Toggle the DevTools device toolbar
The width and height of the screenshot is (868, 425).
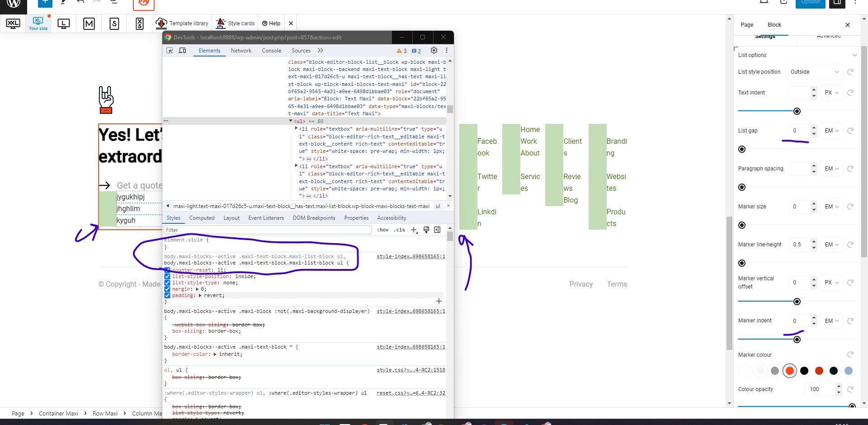click(x=182, y=50)
